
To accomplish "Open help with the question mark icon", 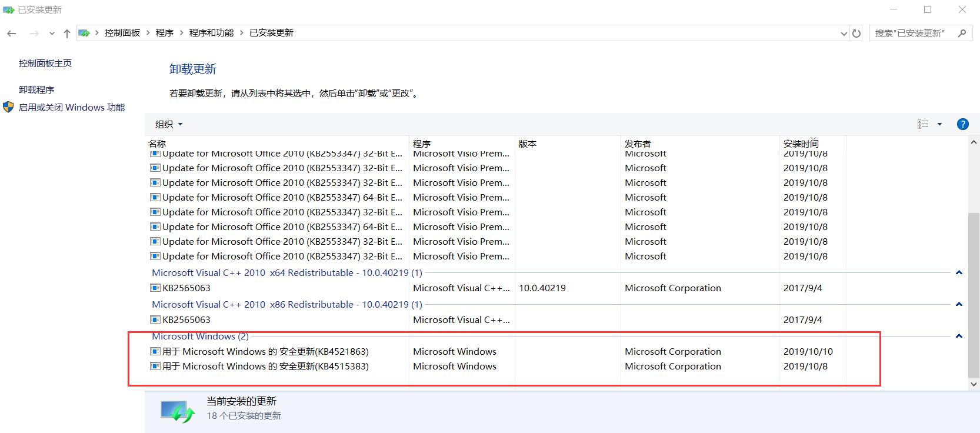I will (962, 124).
